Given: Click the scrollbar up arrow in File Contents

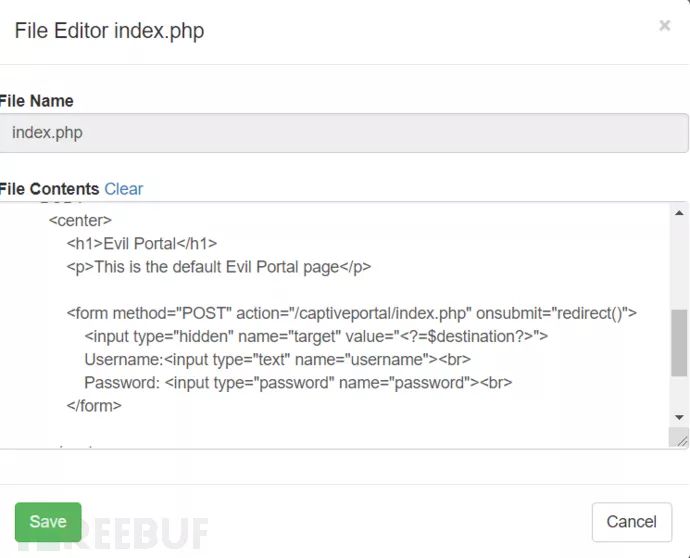Looking at the screenshot, I should (x=680, y=213).
